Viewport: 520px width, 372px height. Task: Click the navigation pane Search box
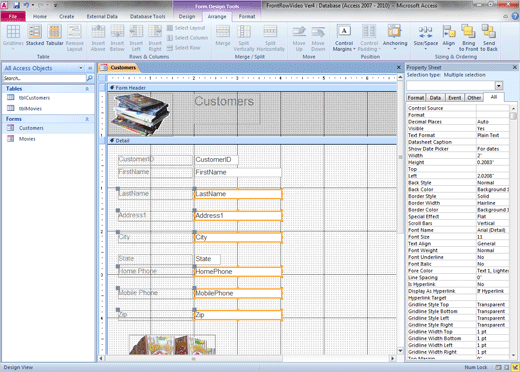point(44,78)
